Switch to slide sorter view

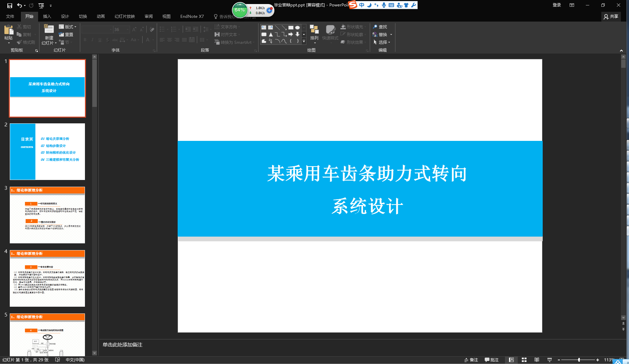524,360
